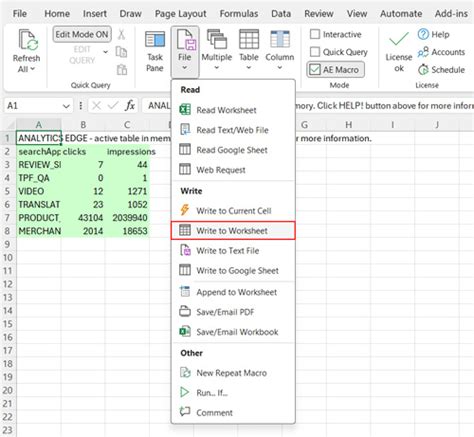Enable the Quick Query checkbox
Image resolution: width=474 pixels, height=437 pixels.
[315, 52]
